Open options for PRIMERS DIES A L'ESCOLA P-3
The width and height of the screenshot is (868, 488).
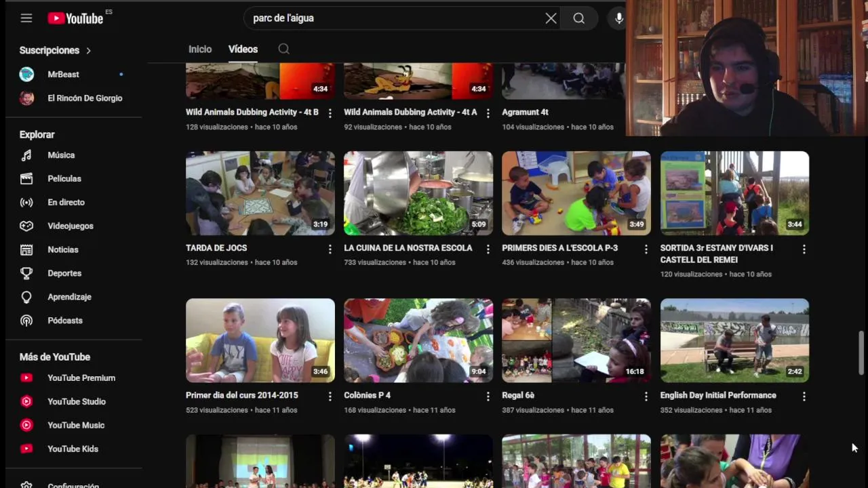click(646, 249)
